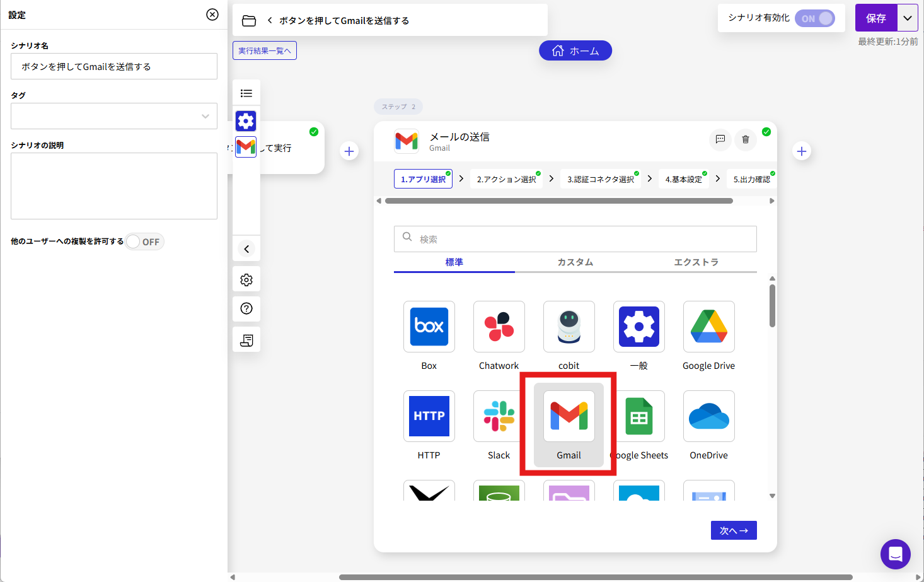Screen dimensions: 924x582
Task: Close the 設定 settings panel
Action: point(212,15)
